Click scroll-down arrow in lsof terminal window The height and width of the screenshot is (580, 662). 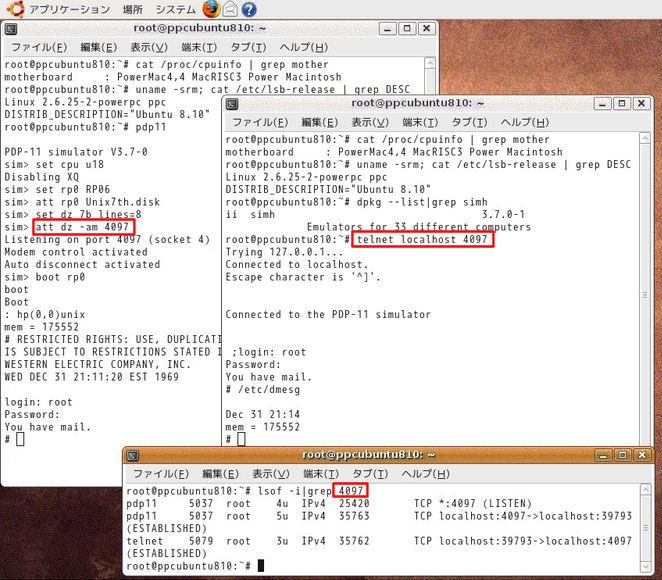click(646, 566)
